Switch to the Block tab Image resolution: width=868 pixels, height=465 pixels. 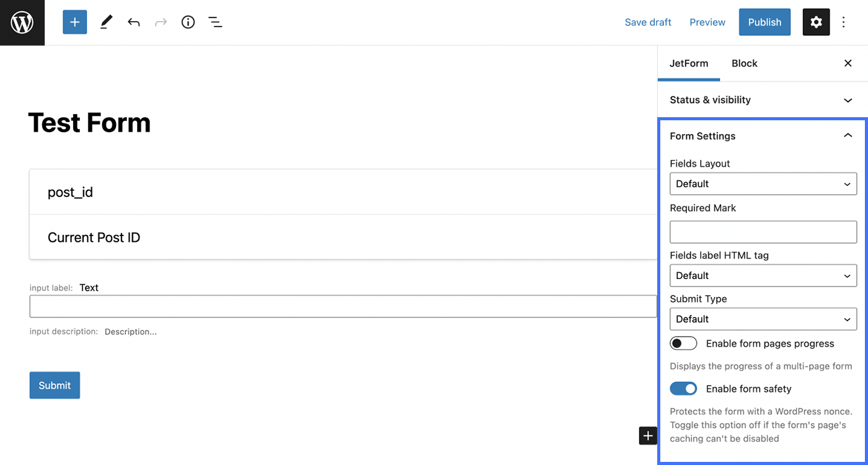click(744, 63)
